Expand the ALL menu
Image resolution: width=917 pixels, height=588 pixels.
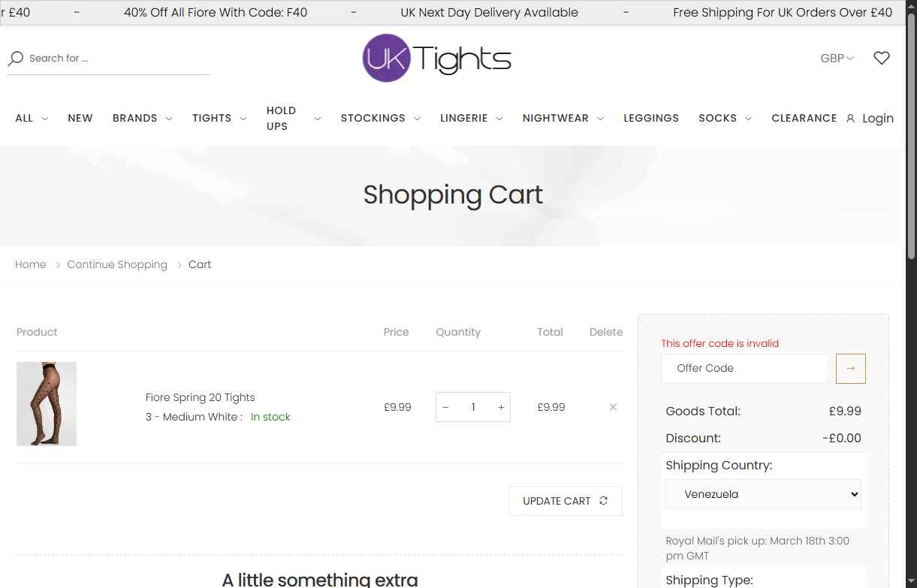coord(32,118)
